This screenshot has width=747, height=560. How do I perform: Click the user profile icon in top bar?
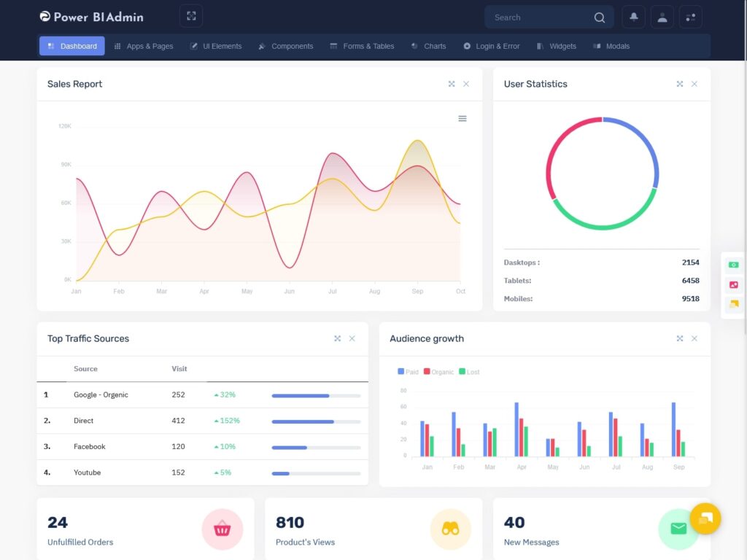[662, 16]
